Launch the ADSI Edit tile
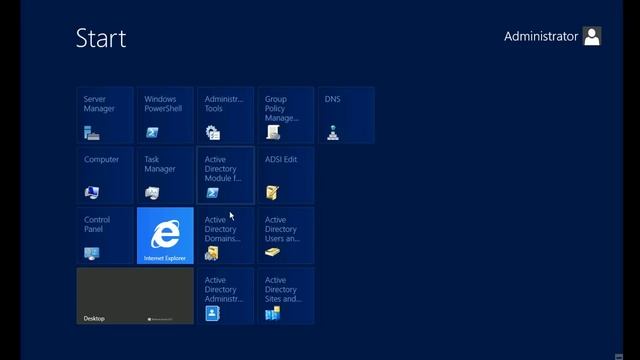The height and width of the screenshot is (360, 640). [286, 176]
